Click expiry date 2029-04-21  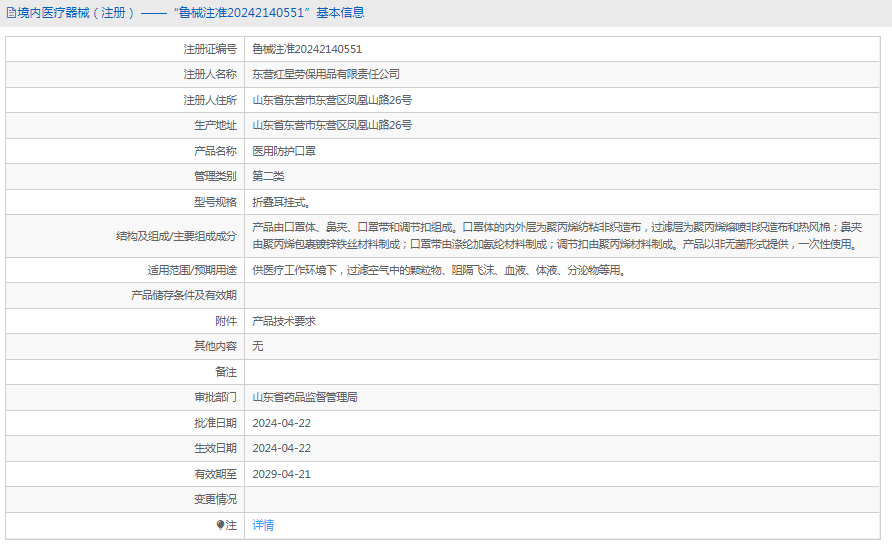coord(282,474)
